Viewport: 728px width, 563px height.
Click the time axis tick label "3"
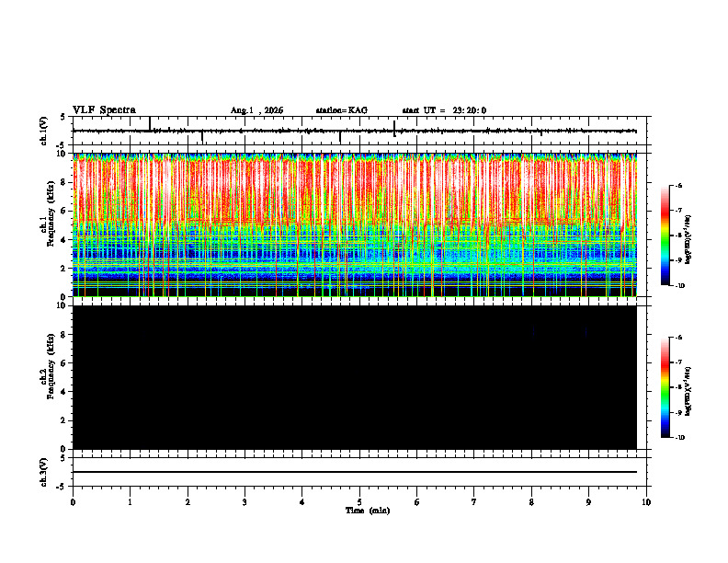coord(245,502)
